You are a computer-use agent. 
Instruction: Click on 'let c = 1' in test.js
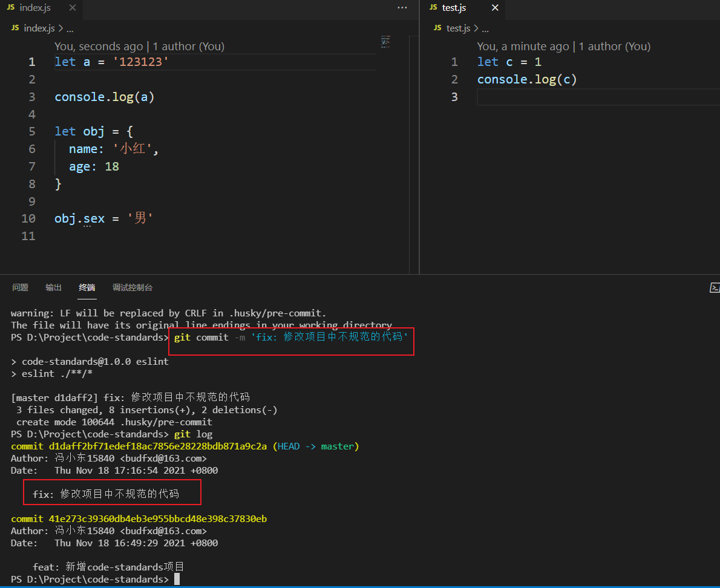(509, 62)
